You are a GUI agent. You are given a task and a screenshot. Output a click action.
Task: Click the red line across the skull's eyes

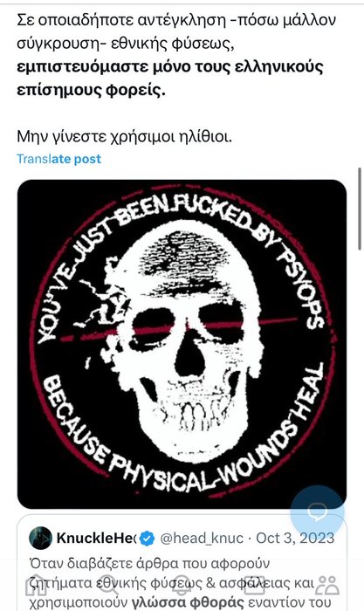click(x=179, y=328)
